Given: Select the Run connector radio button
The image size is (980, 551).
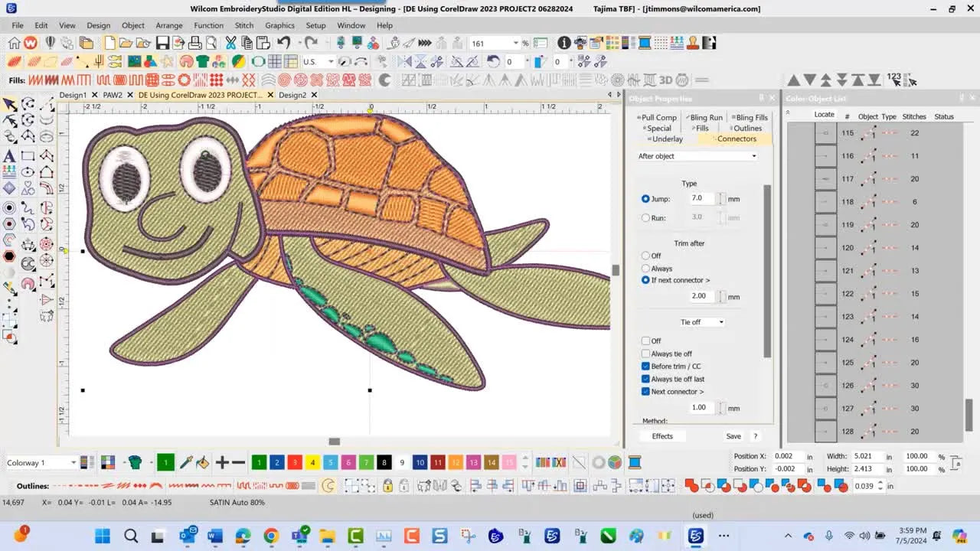Looking at the screenshot, I should [x=645, y=218].
